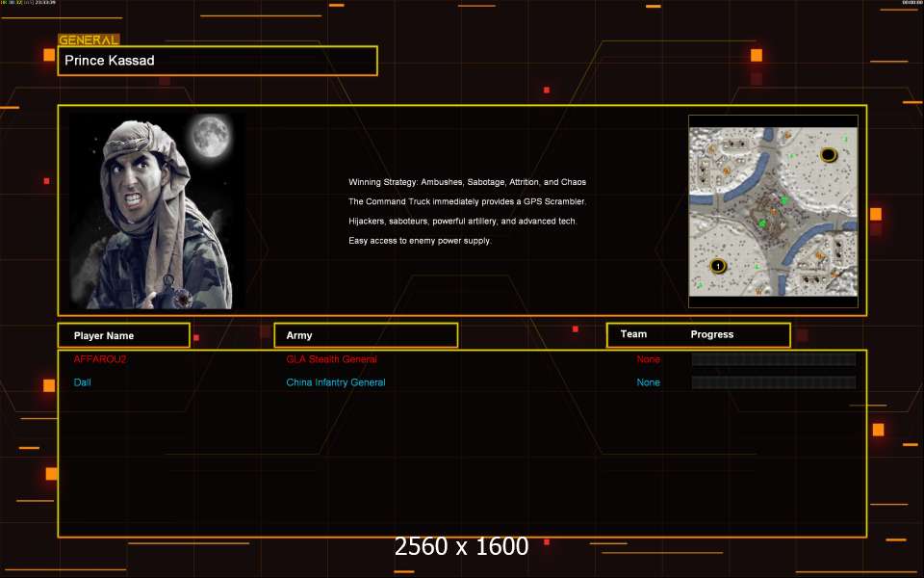Click Prince Kassad's portrait image

coord(156,211)
